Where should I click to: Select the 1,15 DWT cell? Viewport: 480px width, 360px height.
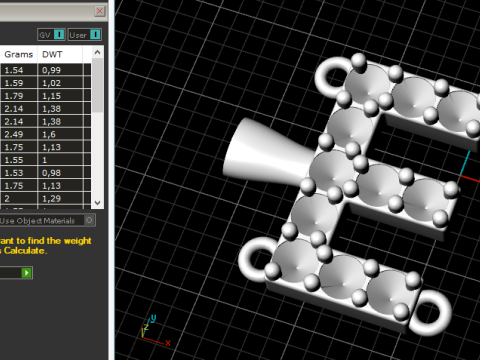pos(60,96)
